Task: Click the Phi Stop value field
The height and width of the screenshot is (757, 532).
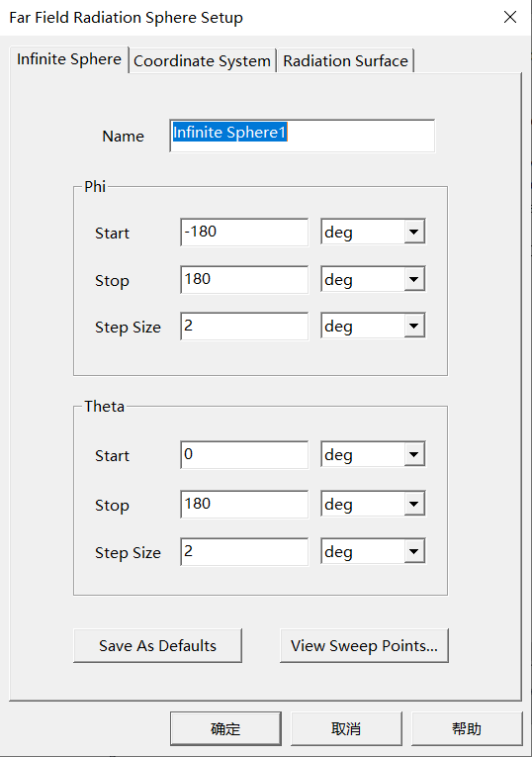Action: (244, 279)
